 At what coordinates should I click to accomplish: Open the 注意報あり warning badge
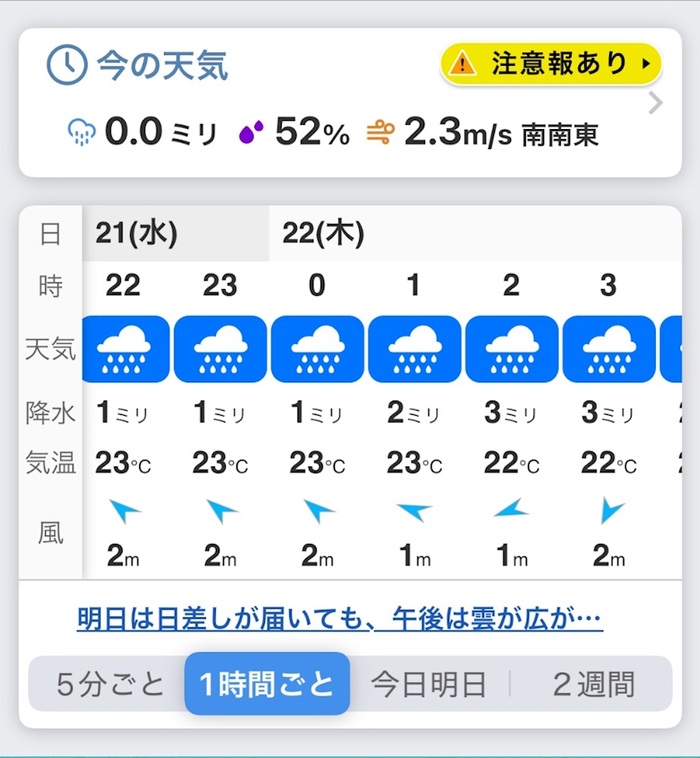[551, 63]
